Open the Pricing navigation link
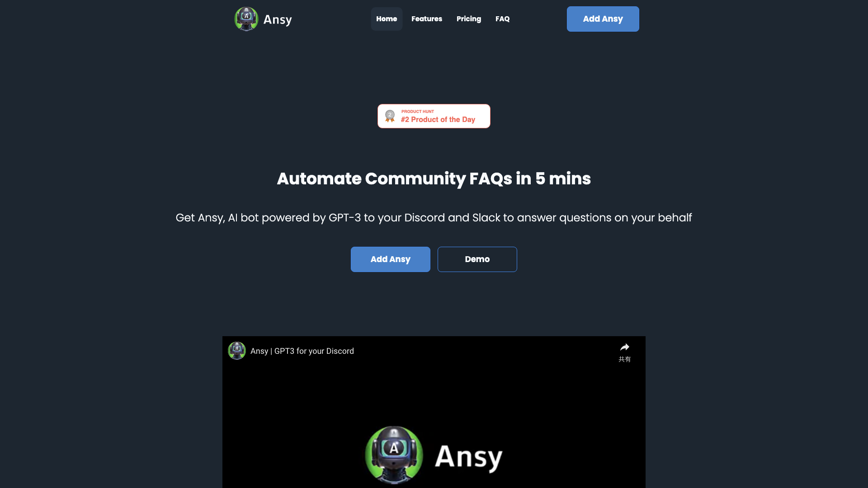Viewport: 868px width, 488px height. (468, 19)
